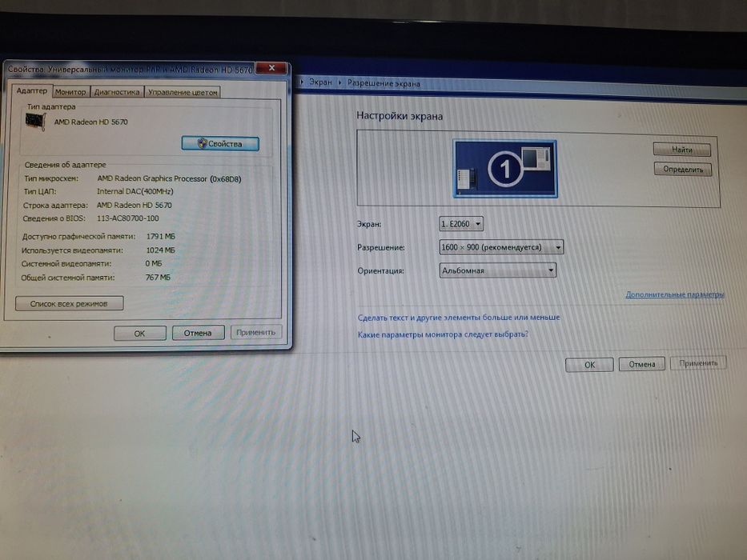The height and width of the screenshot is (560, 747).
Task: Click Экран in the breadcrumb path
Action: [x=320, y=82]
